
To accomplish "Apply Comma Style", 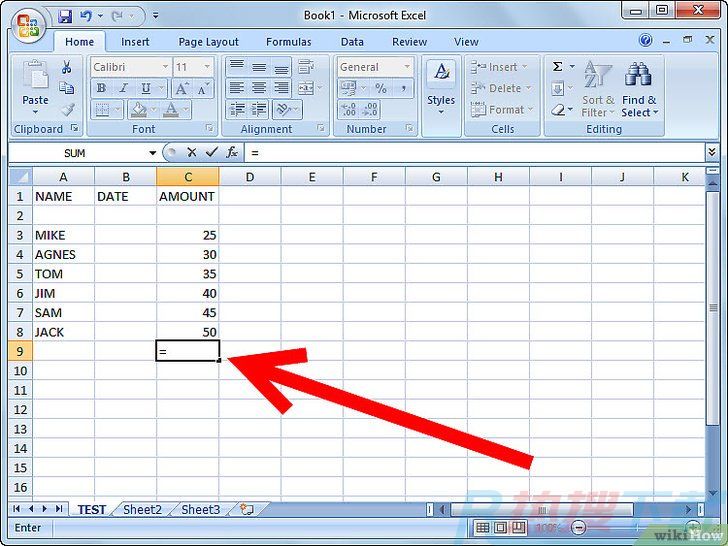I will point(403,88).
